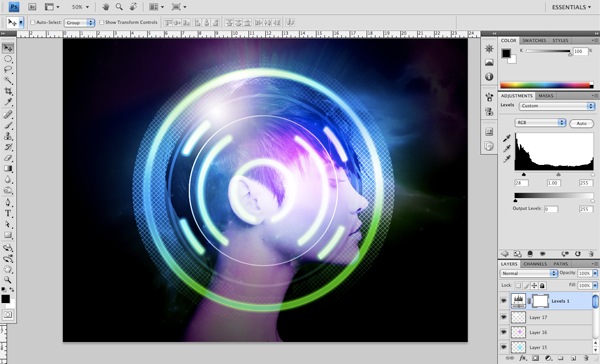600x364 pixels.
Task: Open the RGB channel dropdown
Action: 540,123
